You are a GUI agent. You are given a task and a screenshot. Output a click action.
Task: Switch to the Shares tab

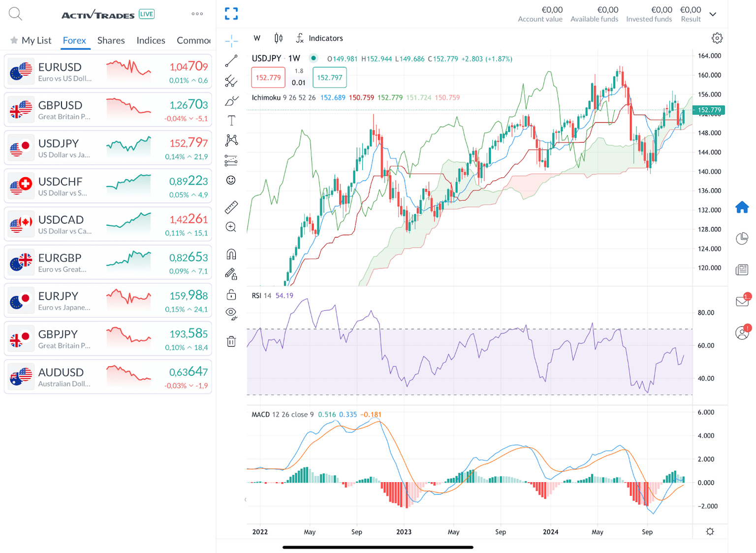[111, 40]
